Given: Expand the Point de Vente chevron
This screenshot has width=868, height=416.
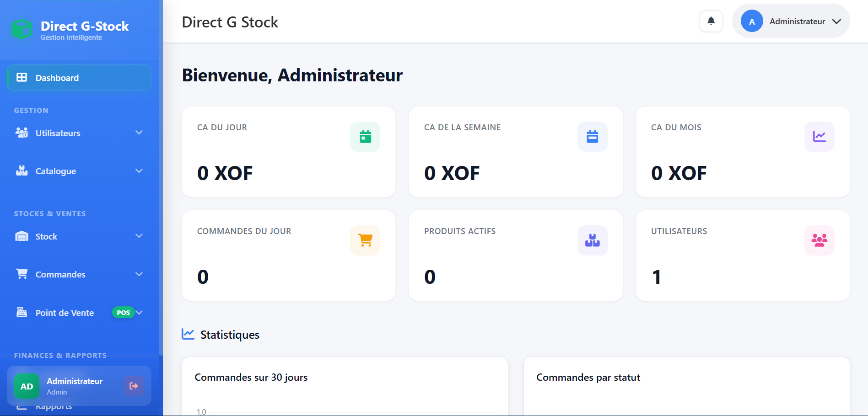Looking at the screenshot, I should tap(140, 313).
